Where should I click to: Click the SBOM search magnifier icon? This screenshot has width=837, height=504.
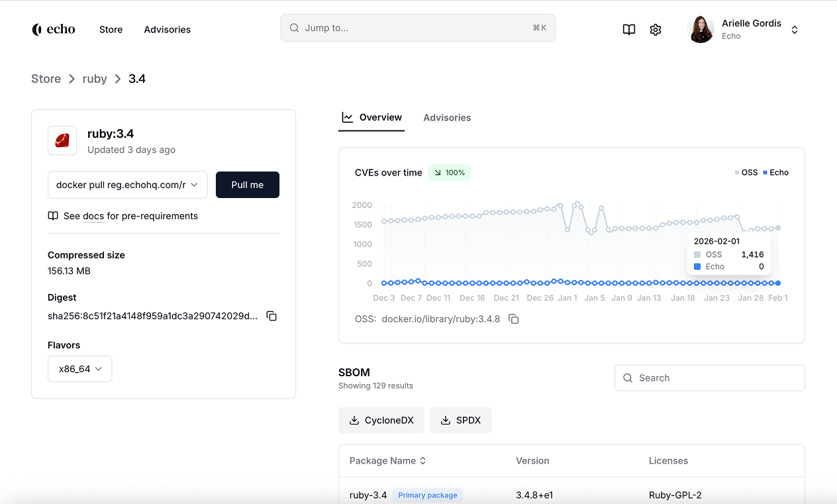pos(628,378)
